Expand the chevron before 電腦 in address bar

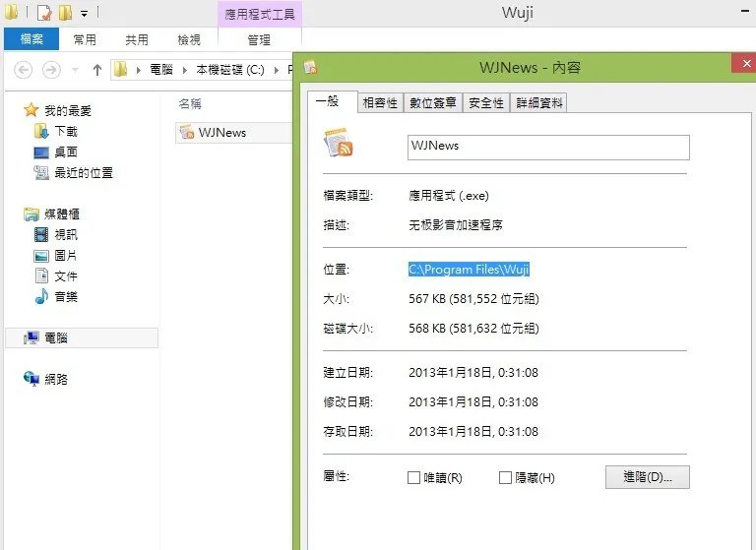pyautogui.click(x=139, y=70)
